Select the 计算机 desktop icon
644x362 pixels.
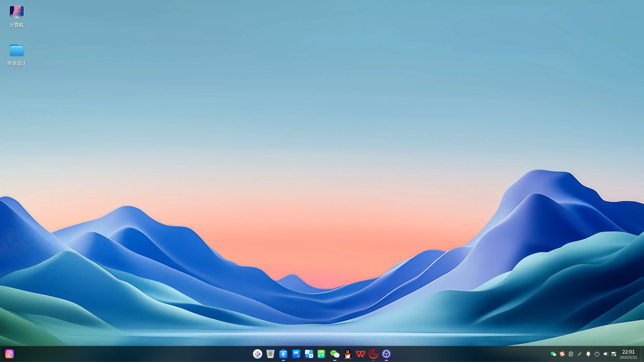point(16,17)
